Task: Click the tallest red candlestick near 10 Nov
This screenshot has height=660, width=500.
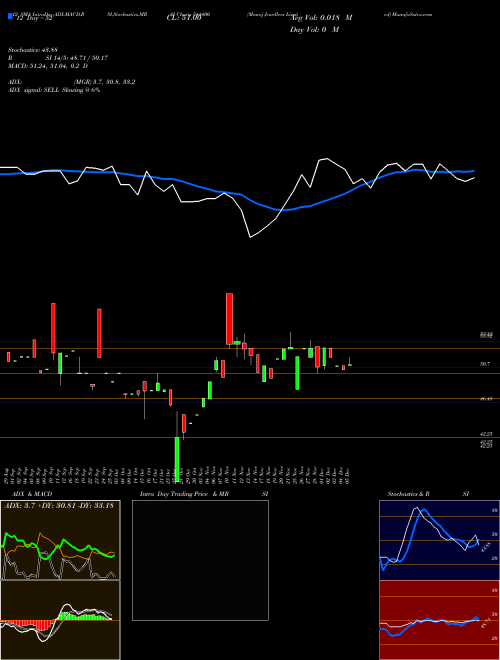Action: click(x=229, y=319)
